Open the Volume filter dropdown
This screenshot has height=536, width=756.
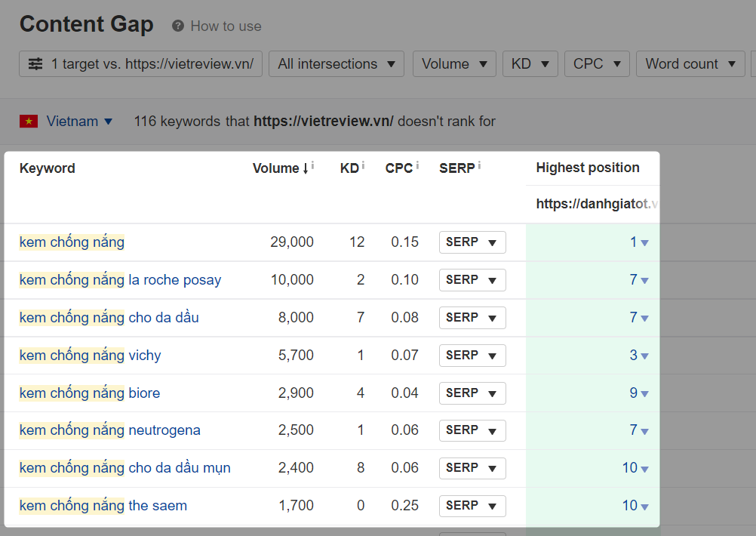[x=454, y=63]
